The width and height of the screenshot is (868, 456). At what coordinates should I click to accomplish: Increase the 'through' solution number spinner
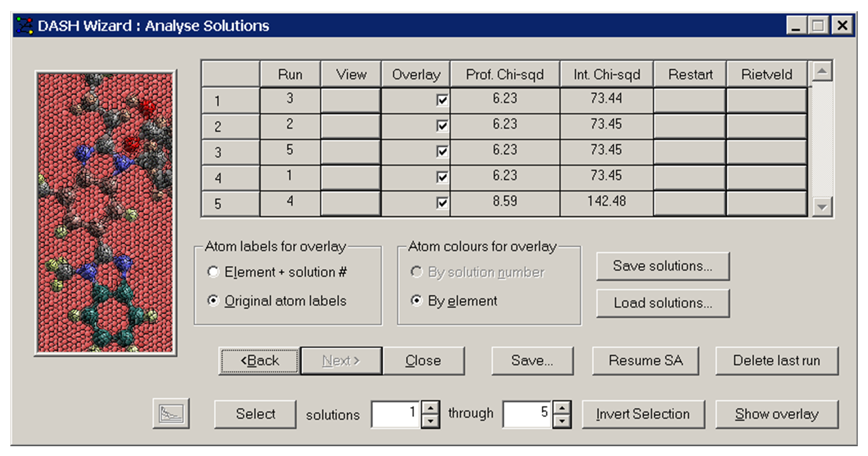(x=562, y=407)
